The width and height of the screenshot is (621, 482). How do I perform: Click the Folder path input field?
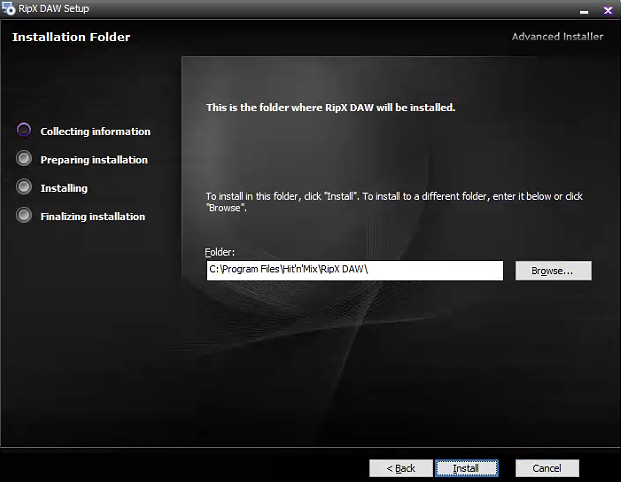(354, 271)
